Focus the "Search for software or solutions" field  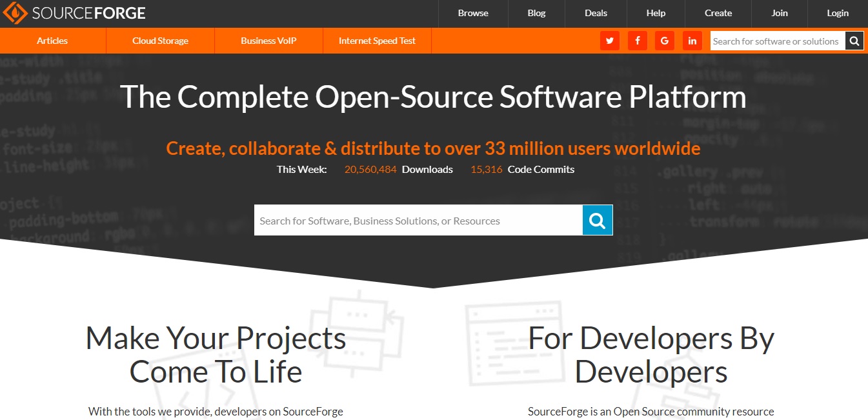(x=778, y=41)
